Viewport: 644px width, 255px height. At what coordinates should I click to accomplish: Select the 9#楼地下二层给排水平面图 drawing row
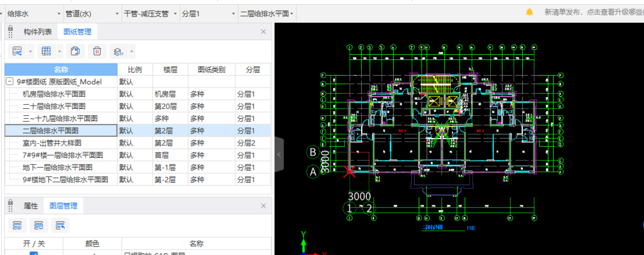pyautogui.click(x=138, y=179)
